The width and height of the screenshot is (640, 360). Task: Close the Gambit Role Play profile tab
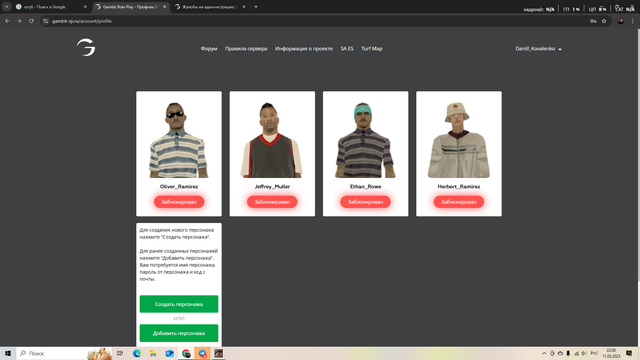tap(164, 7)
